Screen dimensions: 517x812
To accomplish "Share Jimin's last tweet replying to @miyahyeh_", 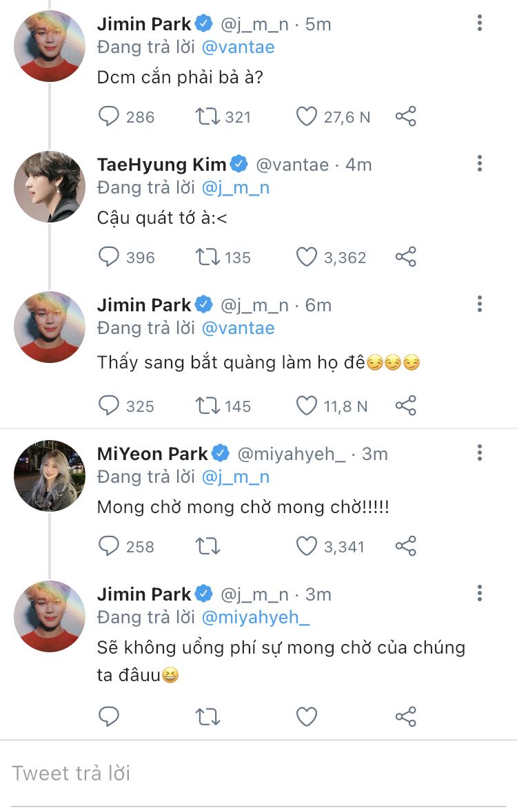I will tap(406, 717).
